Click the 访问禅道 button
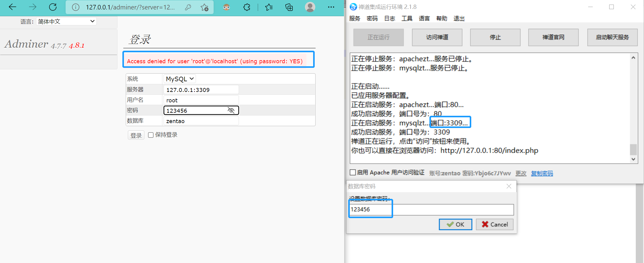Screen dimensions: 644x263 (437, 37)
